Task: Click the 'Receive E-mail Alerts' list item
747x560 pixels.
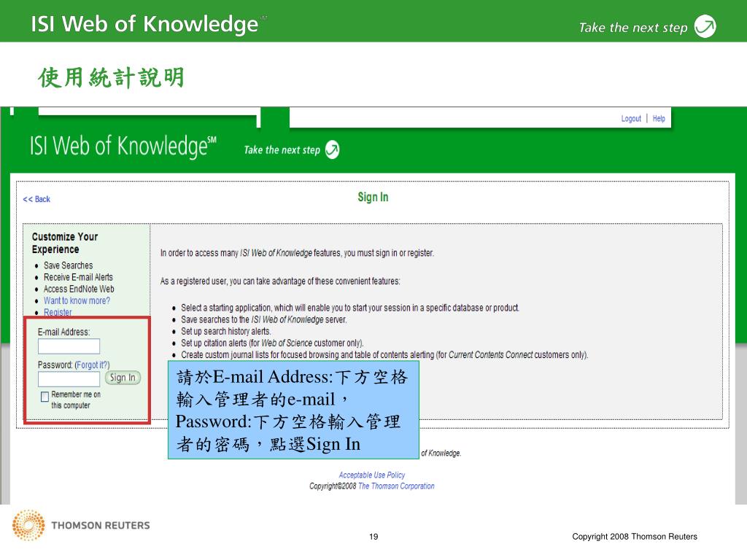Action: pos(78,277)
